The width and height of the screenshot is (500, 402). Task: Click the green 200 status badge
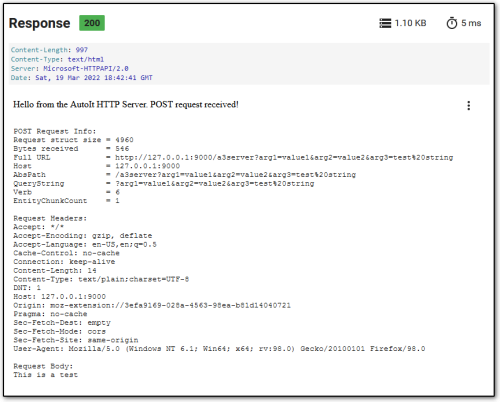pos(92,23)
